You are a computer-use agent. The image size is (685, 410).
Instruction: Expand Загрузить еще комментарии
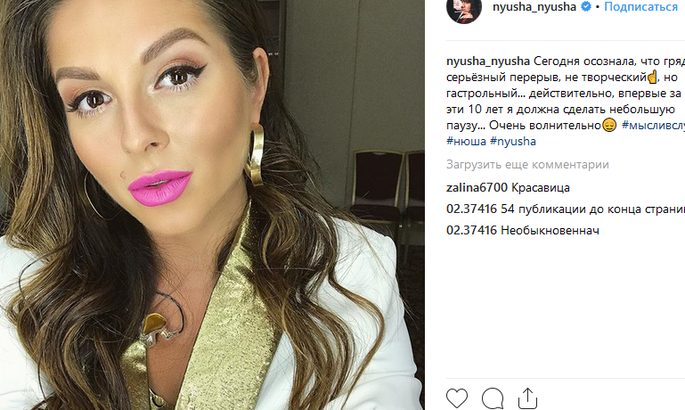click(527, 165)
